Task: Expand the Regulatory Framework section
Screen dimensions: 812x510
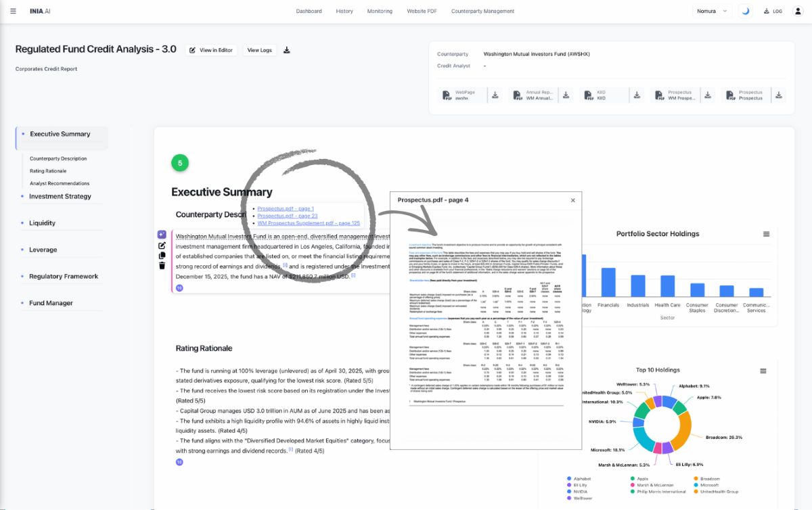Action: 64,276
